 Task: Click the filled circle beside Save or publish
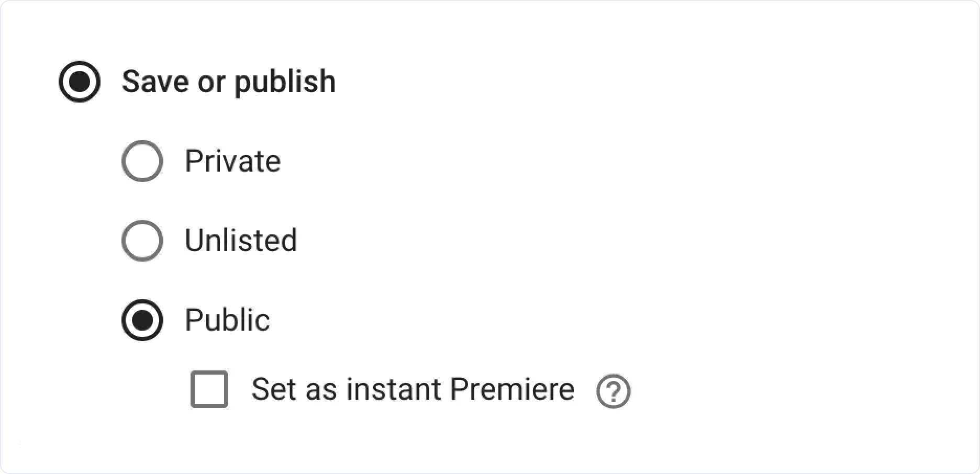click(80, 82)
